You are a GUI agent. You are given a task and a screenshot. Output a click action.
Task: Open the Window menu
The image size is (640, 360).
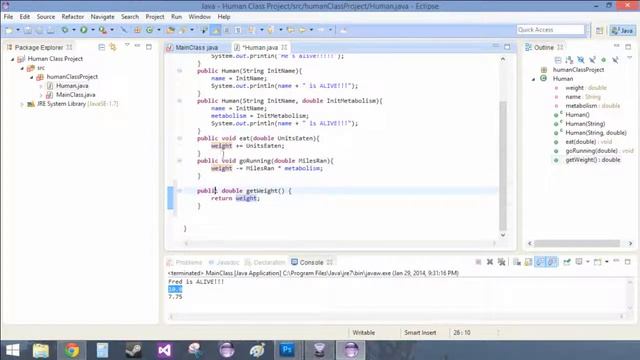coord(199,17)
